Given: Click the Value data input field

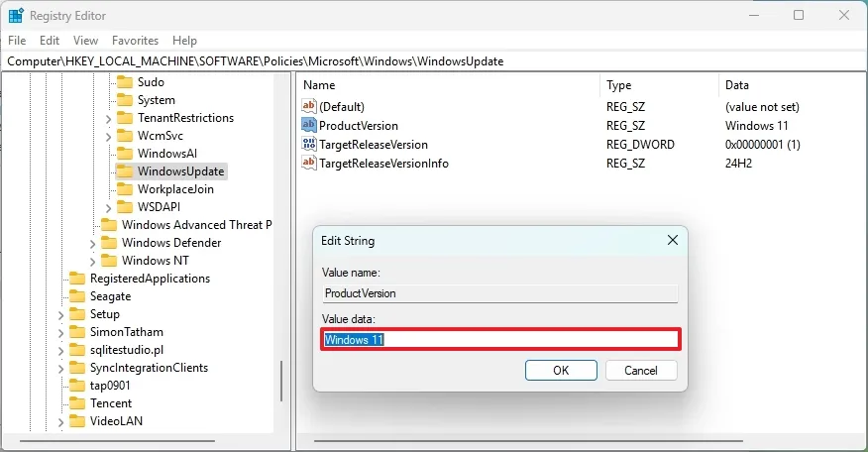Looking at the screenshot, I should click(500, 339).
